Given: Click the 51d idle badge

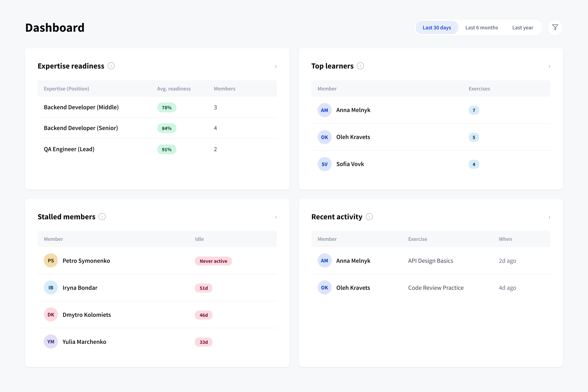Looking at the screenshot, I should (x=204, y=288).
